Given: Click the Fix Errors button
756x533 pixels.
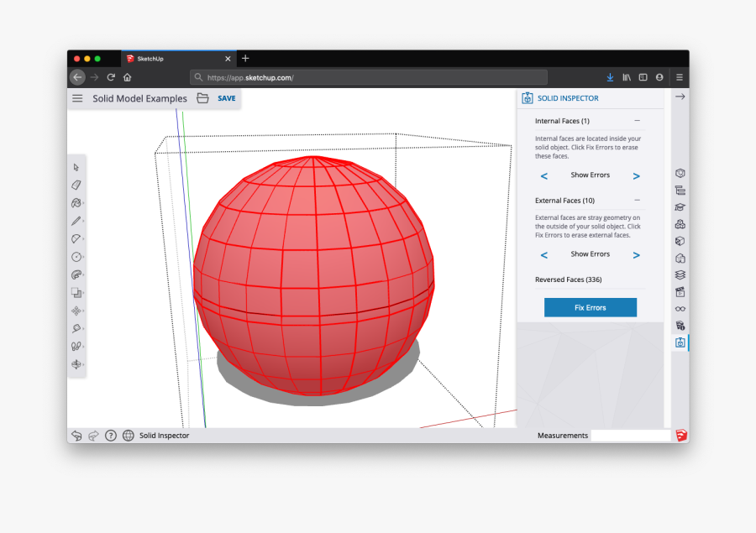Looking at the screenshot, I should (x=590, y=307).
